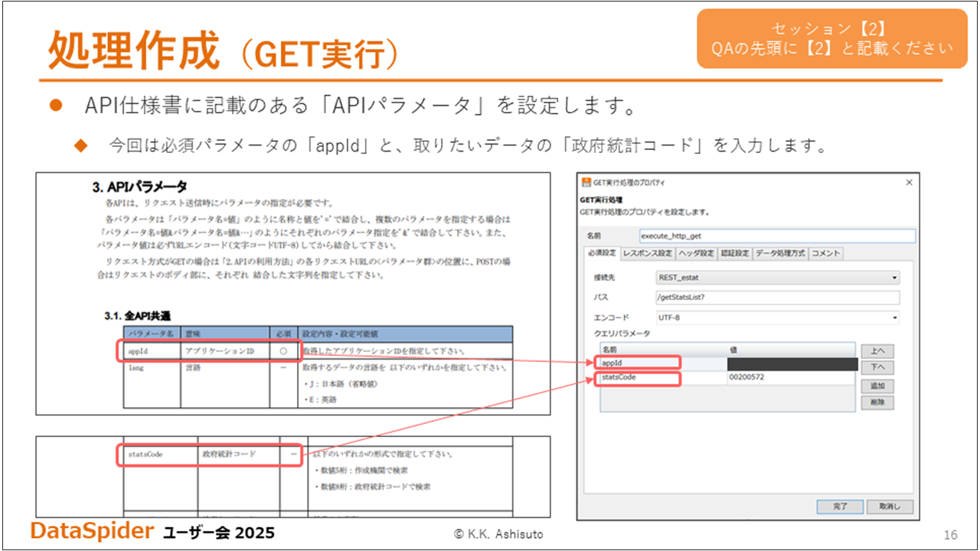Click the パス field with /getStatsList?
This screenshot has width=980, height=551.
[x=777, y=298]
